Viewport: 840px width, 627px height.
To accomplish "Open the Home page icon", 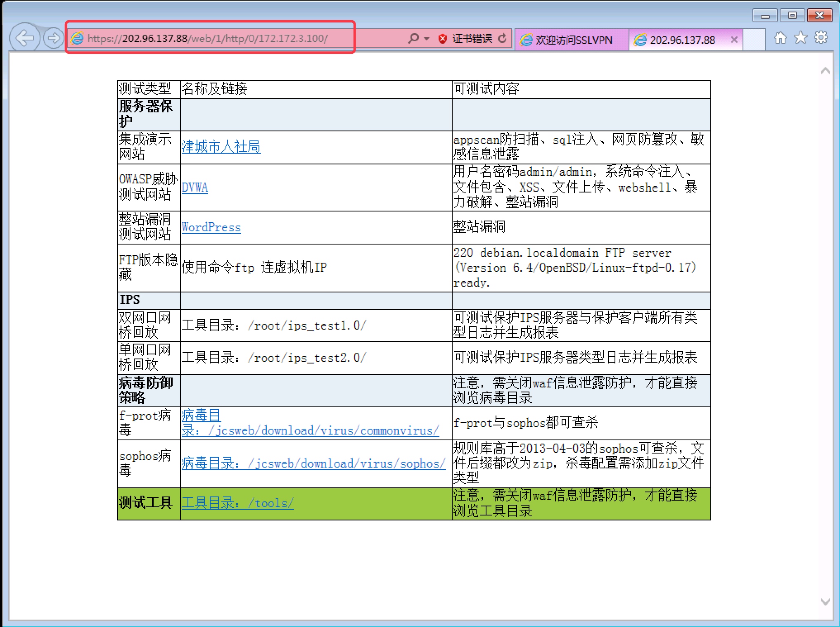I will point(780,38).
